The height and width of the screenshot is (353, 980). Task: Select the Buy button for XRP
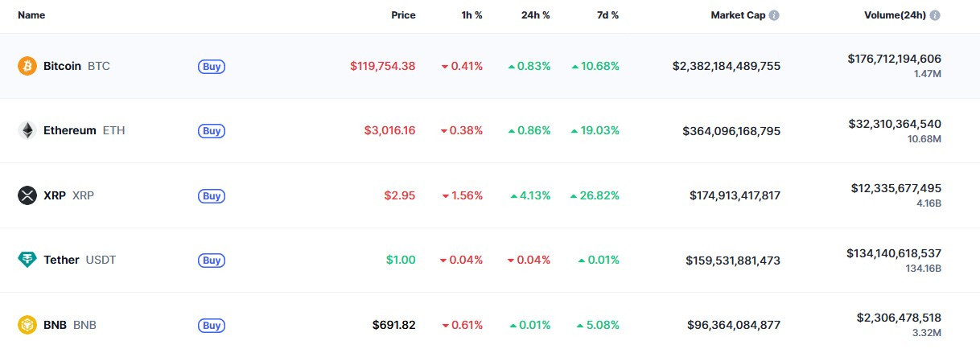212,196
